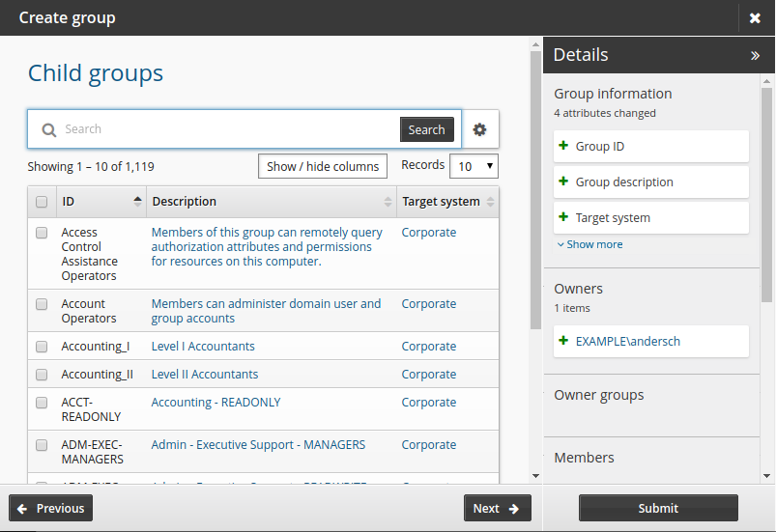Expand Show more under Group information
The height and width of the screenshot is (532, 776).
[589, 245]
